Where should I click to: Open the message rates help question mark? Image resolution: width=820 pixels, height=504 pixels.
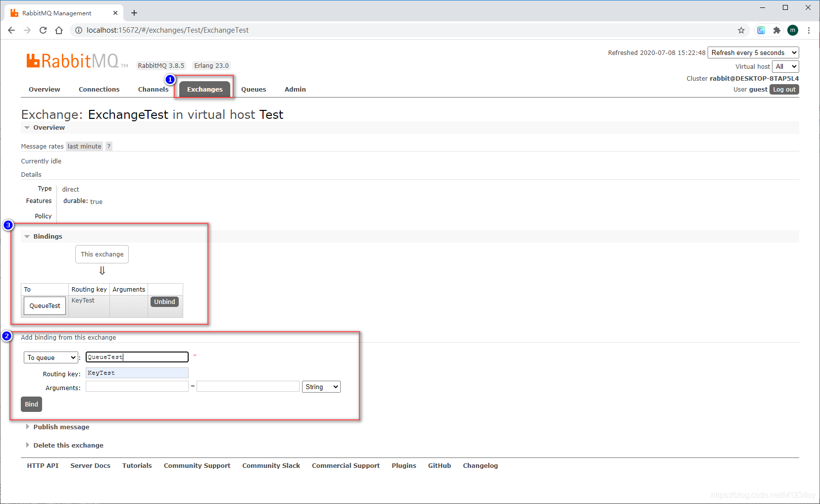pyautogui.click(x=108, y=147)
